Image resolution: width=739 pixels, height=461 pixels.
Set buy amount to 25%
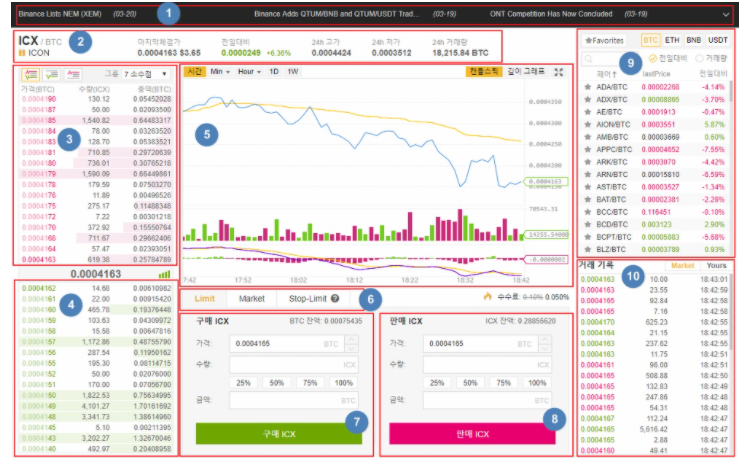point(243,383)
